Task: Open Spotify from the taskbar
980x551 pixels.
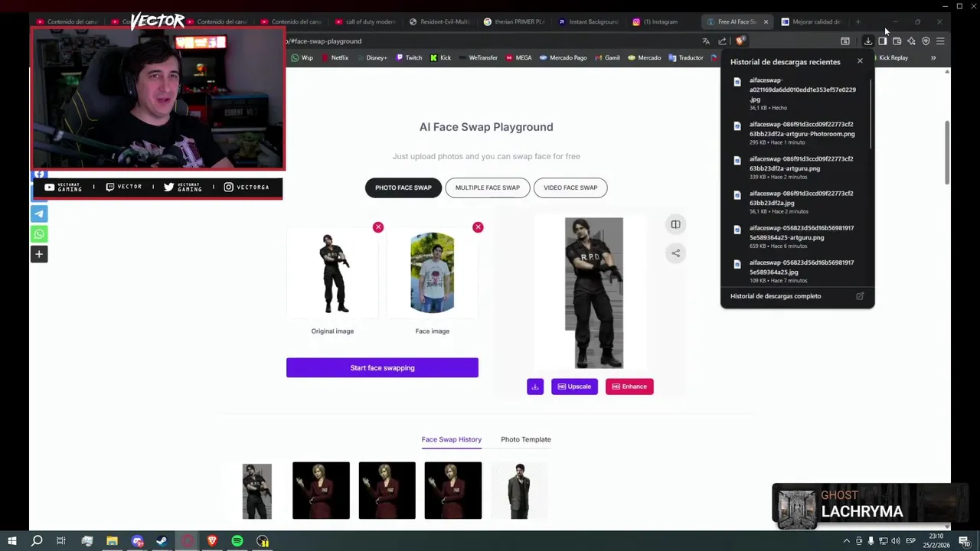Action: coord(237,542)
